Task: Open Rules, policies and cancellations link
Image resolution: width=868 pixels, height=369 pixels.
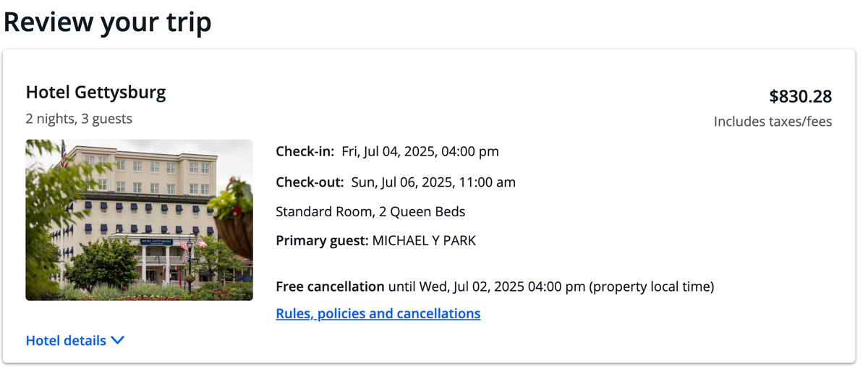Action: click(378, 313)
